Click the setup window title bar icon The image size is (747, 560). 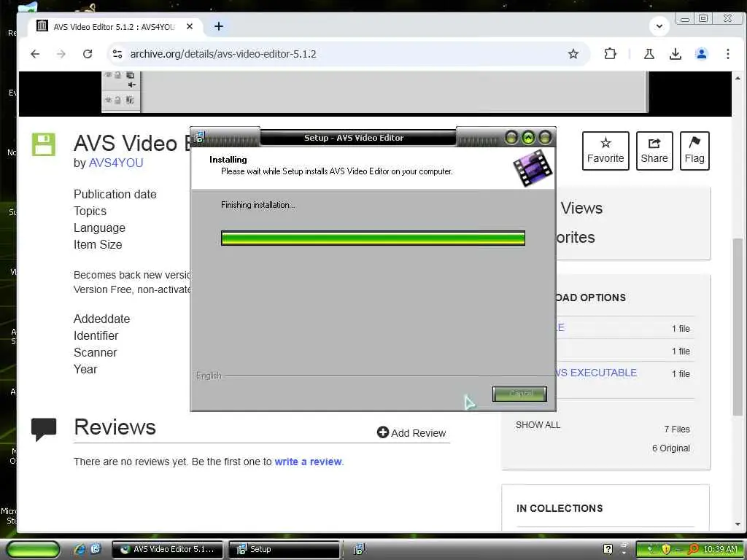click(x=199, y=137)
